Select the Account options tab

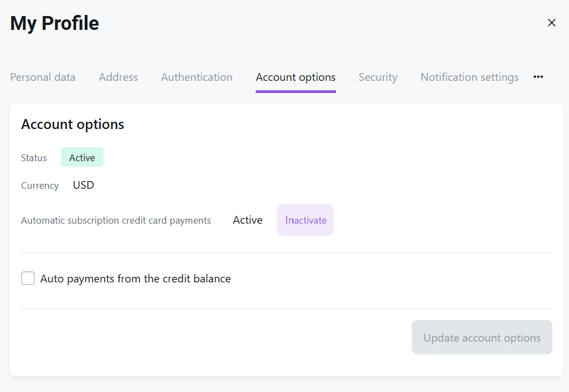(296, 77)
